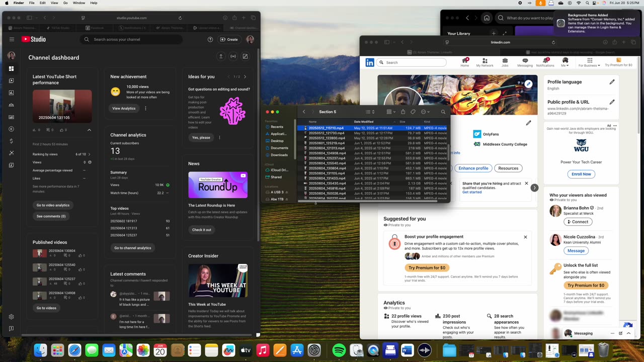644x362 pixels.
Task: Open LinkedIn Home icon
Action: point(465,62)
